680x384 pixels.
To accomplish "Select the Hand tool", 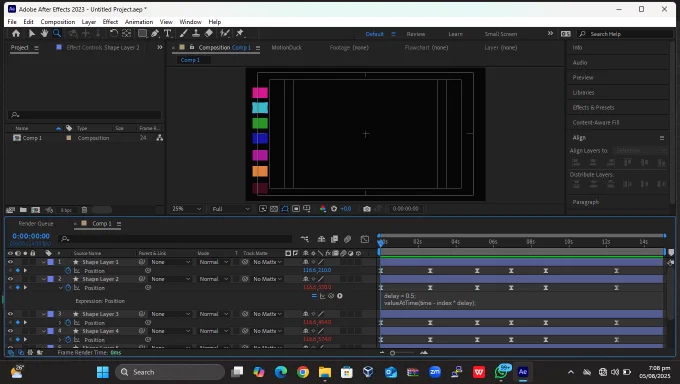I will click(44, 33).
